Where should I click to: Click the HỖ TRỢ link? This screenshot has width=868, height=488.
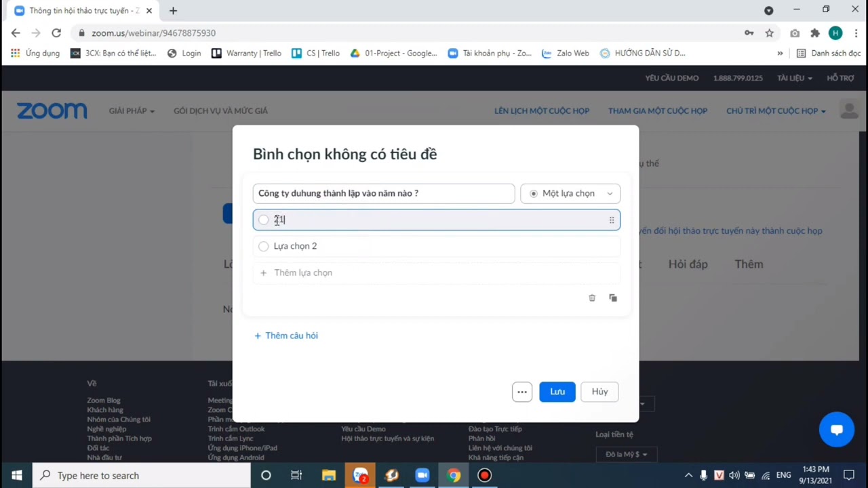coord(840,78)
